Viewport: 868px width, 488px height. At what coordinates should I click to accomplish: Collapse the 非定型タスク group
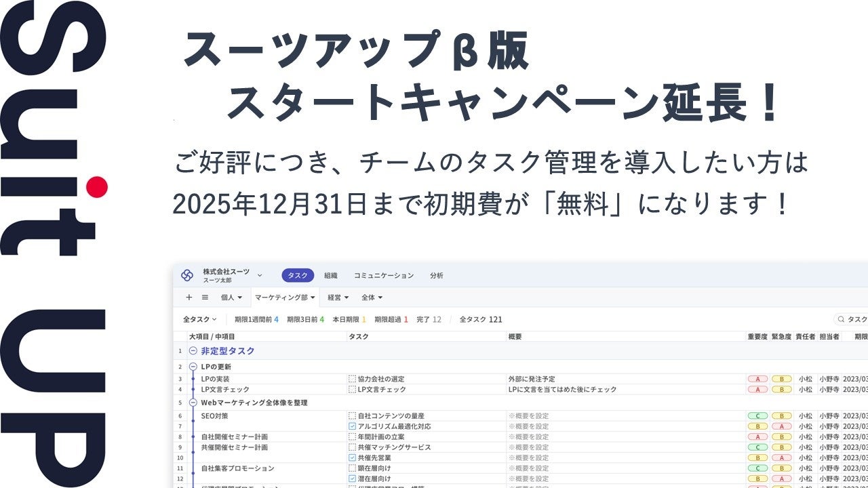point(193,351)
